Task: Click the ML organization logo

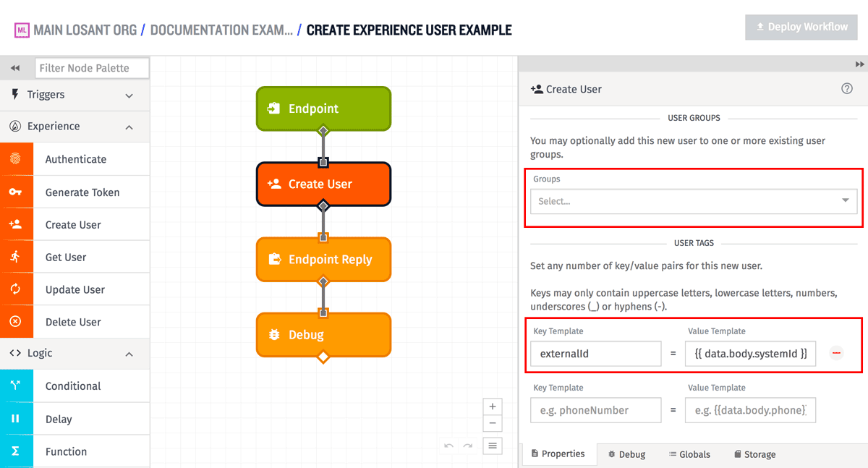Action: click(x=22, y=30)
